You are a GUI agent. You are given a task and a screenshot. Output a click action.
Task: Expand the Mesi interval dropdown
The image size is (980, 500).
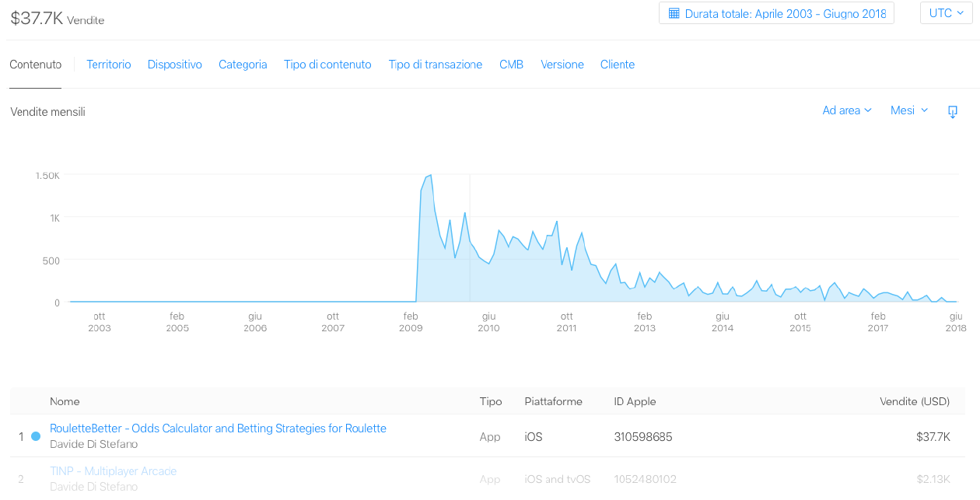point(909,110)
